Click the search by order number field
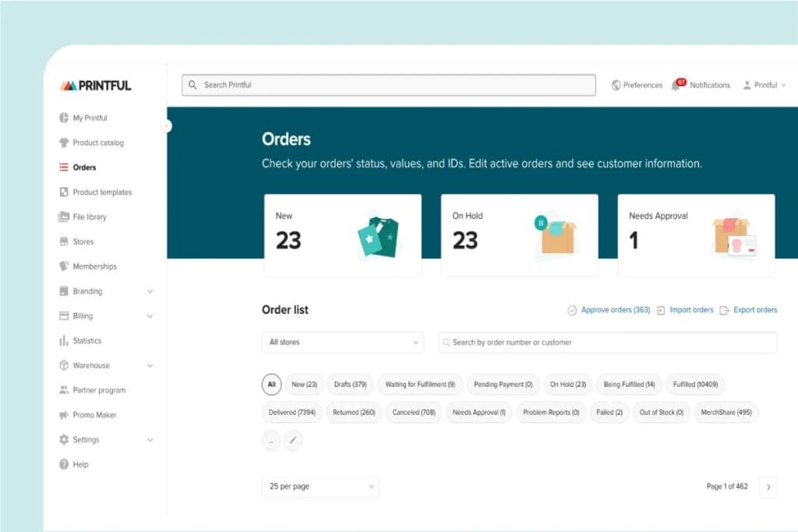The height and width of the screenshot is (532, 798). [x=608, y=342]
